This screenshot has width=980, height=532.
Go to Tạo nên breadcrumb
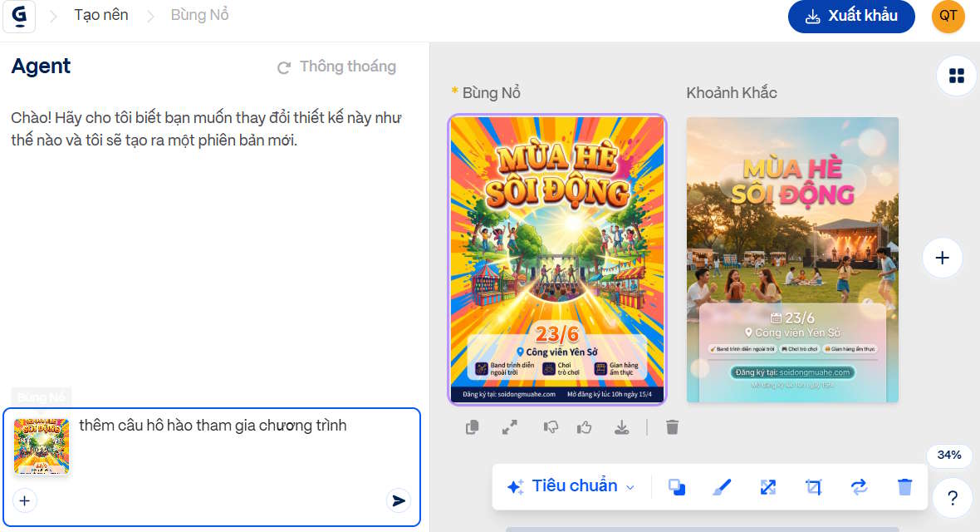click(x=100, y=15)
